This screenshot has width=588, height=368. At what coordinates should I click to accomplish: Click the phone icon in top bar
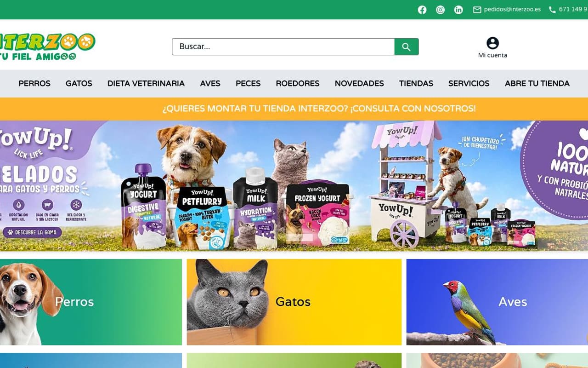(552, 10)
